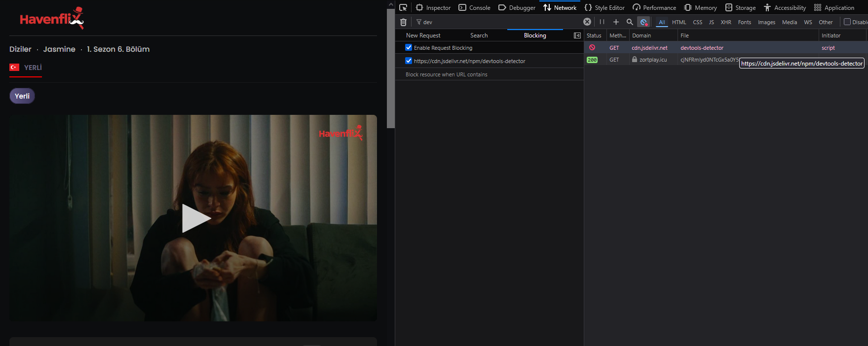Click the Yerli source button
This screenshot has width=868, height=346.
tap(22, 96)
